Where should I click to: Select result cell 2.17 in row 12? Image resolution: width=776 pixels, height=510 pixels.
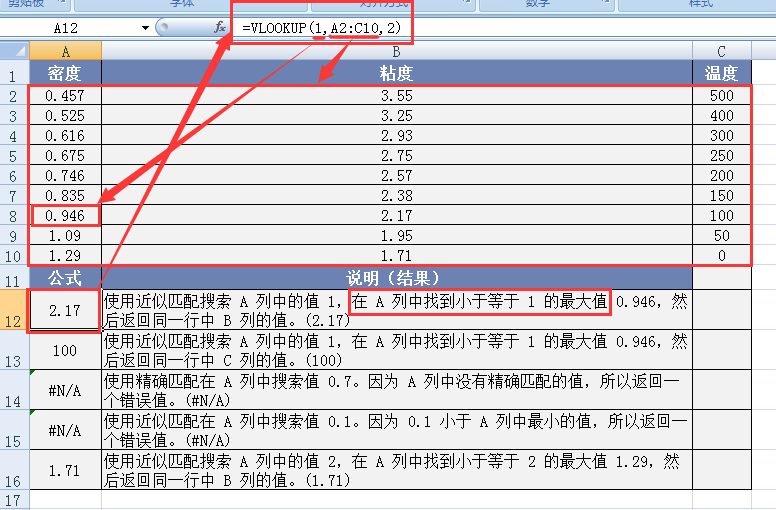coord(65,310)
